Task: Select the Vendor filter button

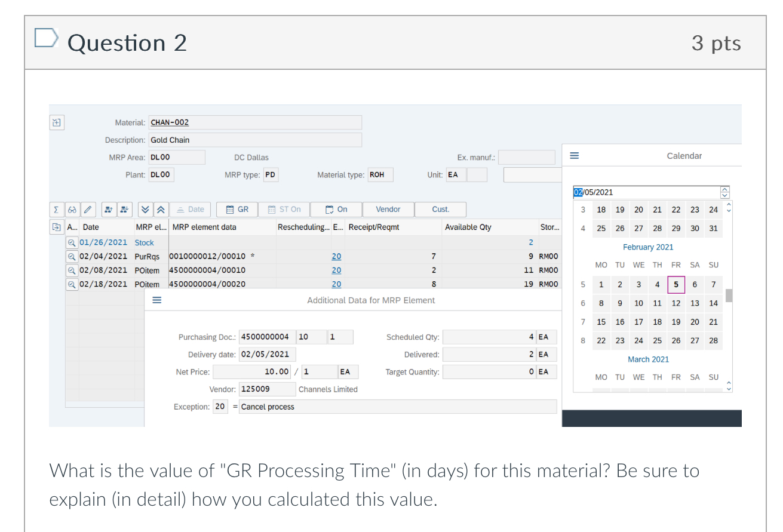Action: click(x=388, y=210)
